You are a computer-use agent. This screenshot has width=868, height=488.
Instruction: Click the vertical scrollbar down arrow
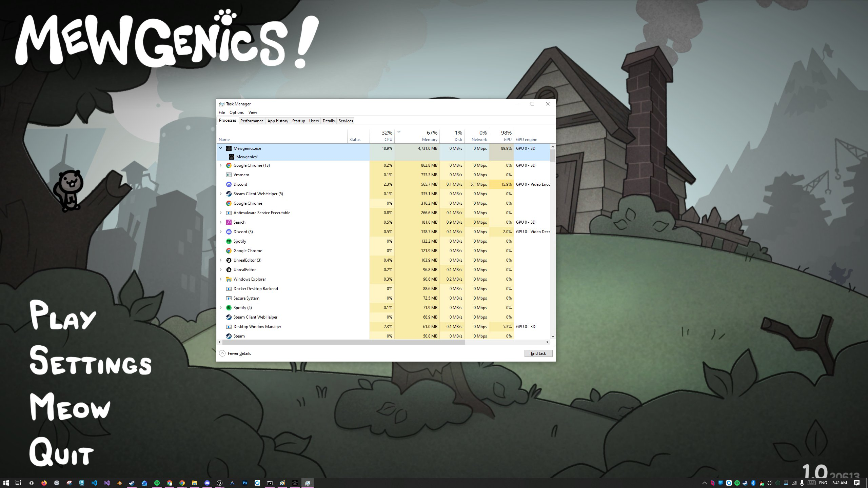click(553, 337)
